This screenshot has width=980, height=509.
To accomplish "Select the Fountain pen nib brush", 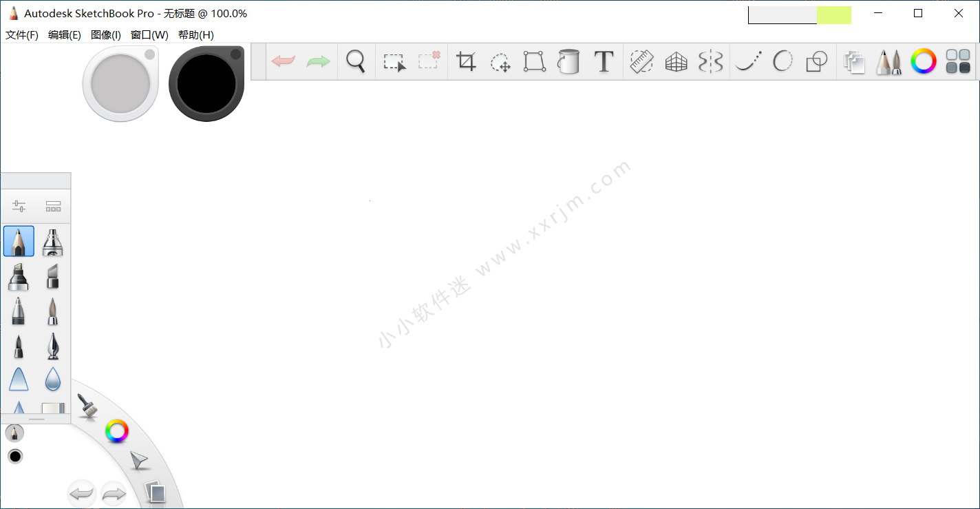I will 53,346.
